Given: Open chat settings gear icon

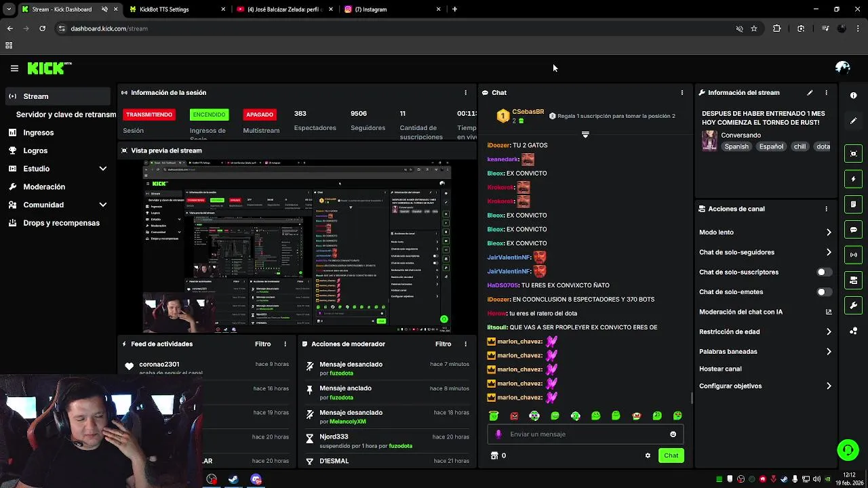Looking at the screenshot, I should (648, 455).
